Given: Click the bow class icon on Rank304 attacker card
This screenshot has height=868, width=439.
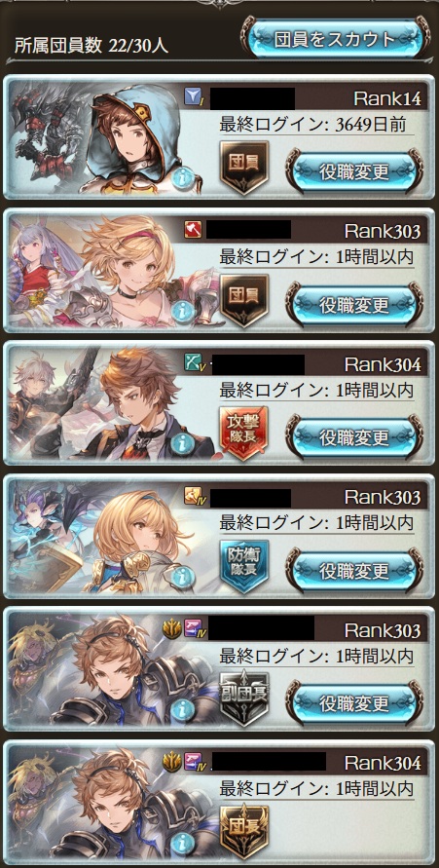Looking at the screenshot, I should click(x=193, y=362).
